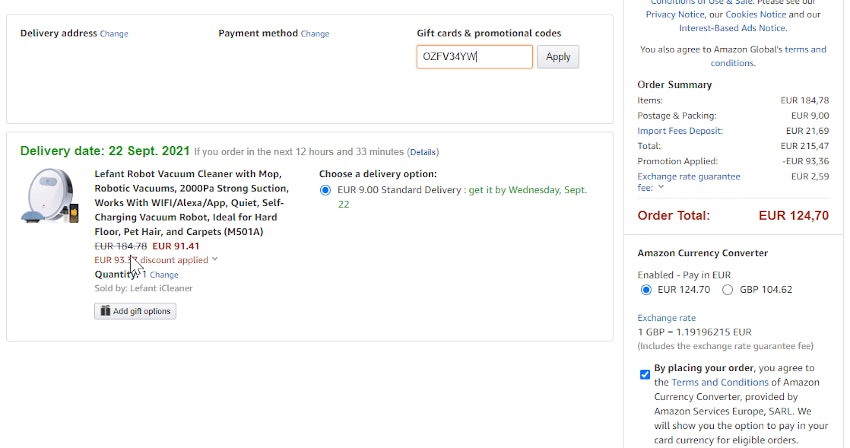This screenshot has height=448, width=850.
Task: Toggle the Amazon Currency Converter agreement checkbox
Action: (644, 374)
